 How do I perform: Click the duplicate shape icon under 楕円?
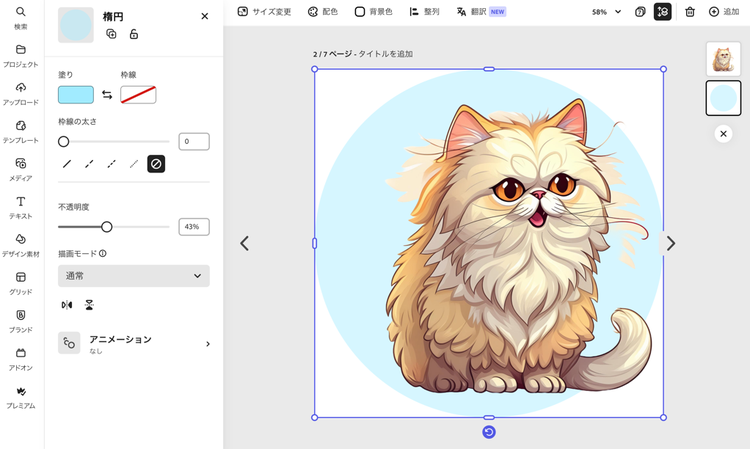(111, 34)
